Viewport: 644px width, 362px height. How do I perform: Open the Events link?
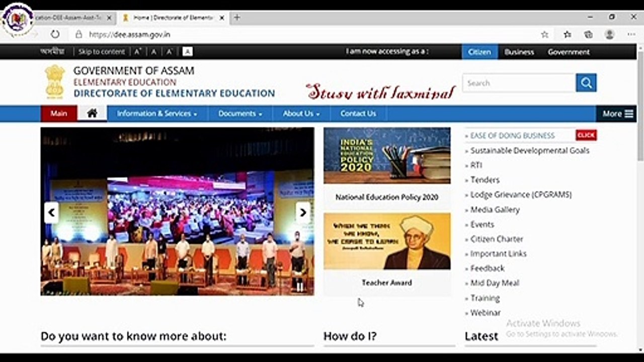[482, 224]
